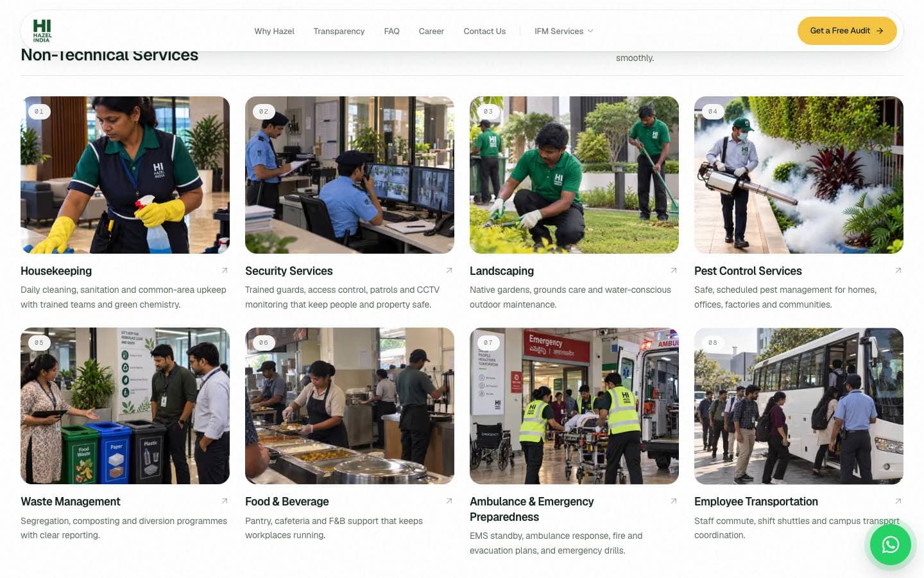Click the arrow icon beside Food & Beverage
The image size is (924, 578).
tap(449, 501)
